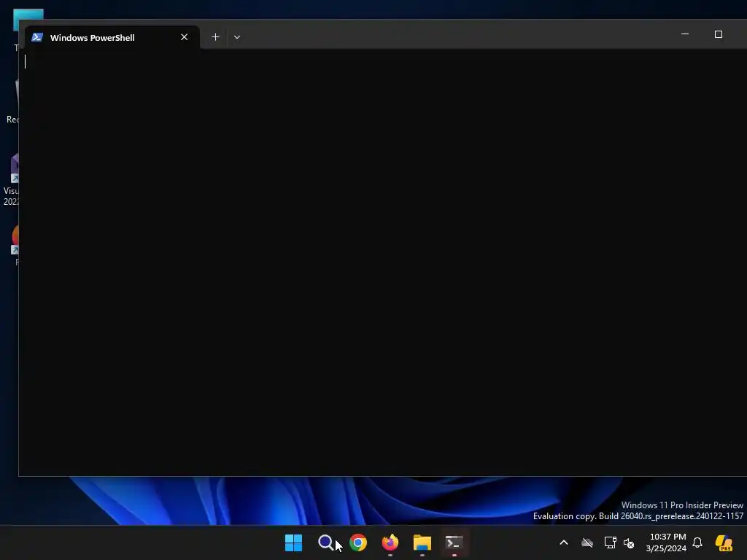Image resolution: width=747 pixels, height=560 pixels.
Task: Close the Windows PowerShell tab
Action: coord(185,37)
